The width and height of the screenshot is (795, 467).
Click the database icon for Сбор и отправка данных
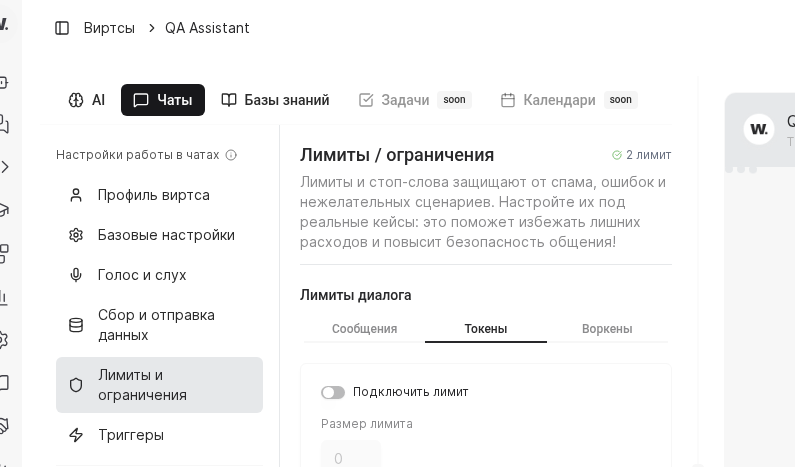[76, 325]
